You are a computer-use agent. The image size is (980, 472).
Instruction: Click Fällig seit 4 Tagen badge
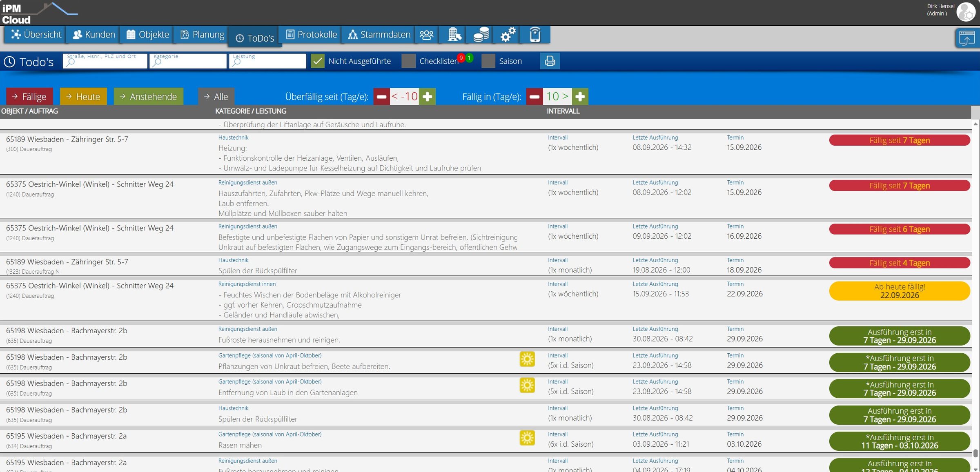(x=900, y=263)
